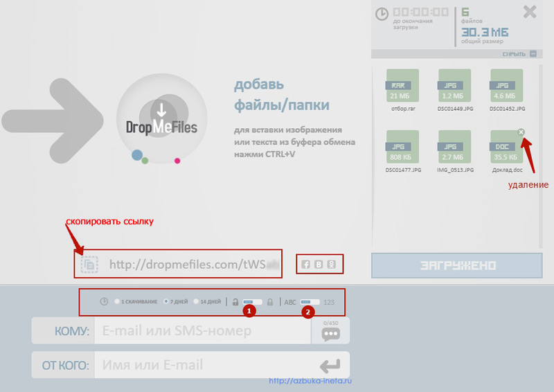The width and height of the screenshot is (554, 392).
Task: Share the link on Facebook
Action: pos(306,264)
